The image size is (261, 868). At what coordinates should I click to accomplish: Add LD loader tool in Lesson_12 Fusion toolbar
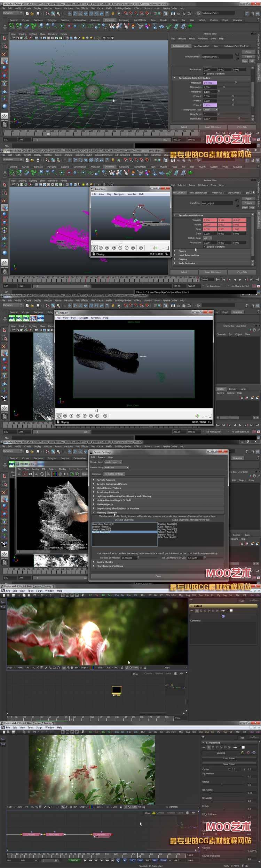click(90, 595)
